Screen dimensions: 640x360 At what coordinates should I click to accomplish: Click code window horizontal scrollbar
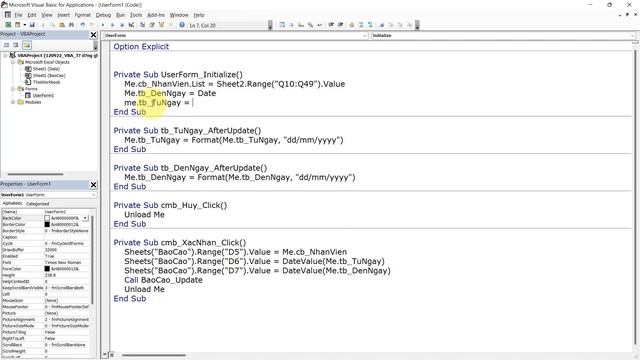[x=154, y=355]
